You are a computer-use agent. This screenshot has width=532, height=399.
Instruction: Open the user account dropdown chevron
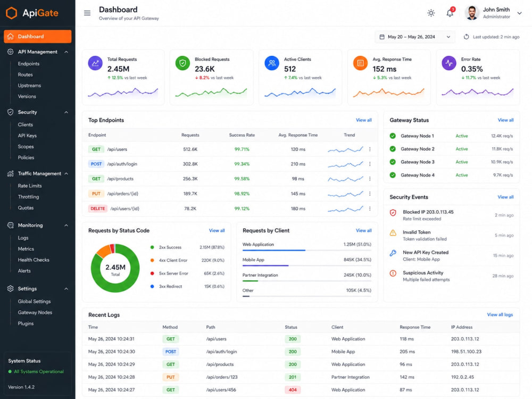point(519,13)
